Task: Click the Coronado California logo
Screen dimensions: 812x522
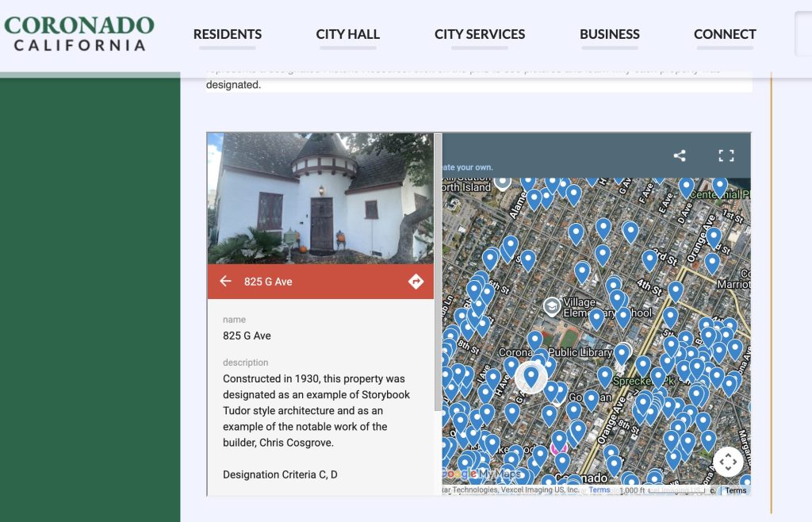Action: [x=79, y=33]
